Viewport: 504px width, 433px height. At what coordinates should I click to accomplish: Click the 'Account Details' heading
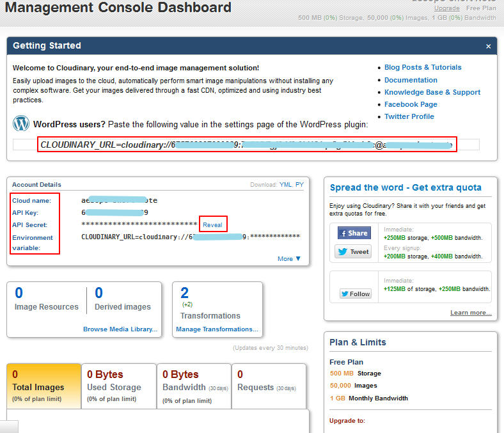click(x=36, y=185)
